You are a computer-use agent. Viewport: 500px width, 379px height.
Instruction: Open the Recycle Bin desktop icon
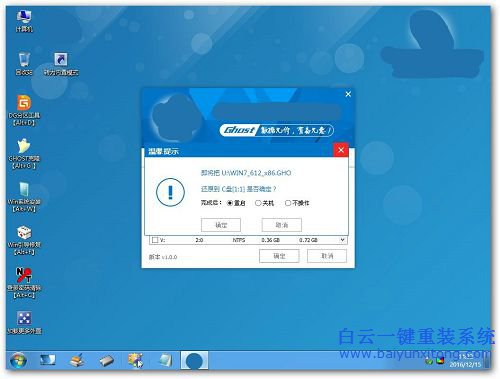coord(24,63)
